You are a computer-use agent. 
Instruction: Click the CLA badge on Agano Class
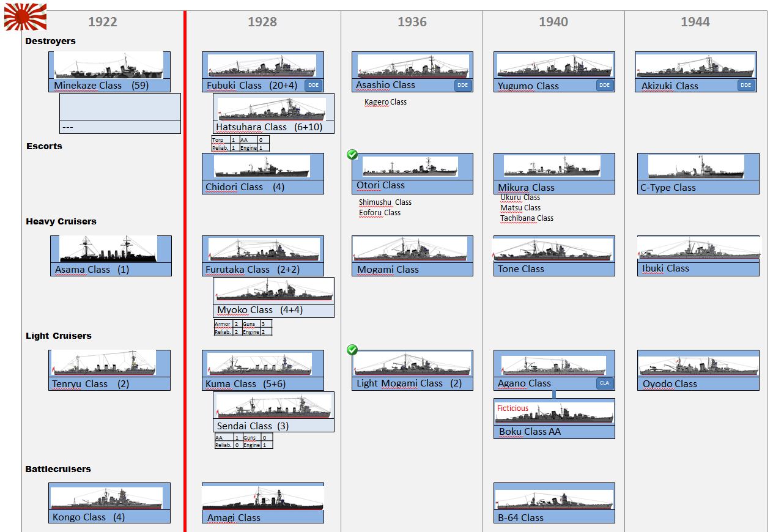point(604,383)
